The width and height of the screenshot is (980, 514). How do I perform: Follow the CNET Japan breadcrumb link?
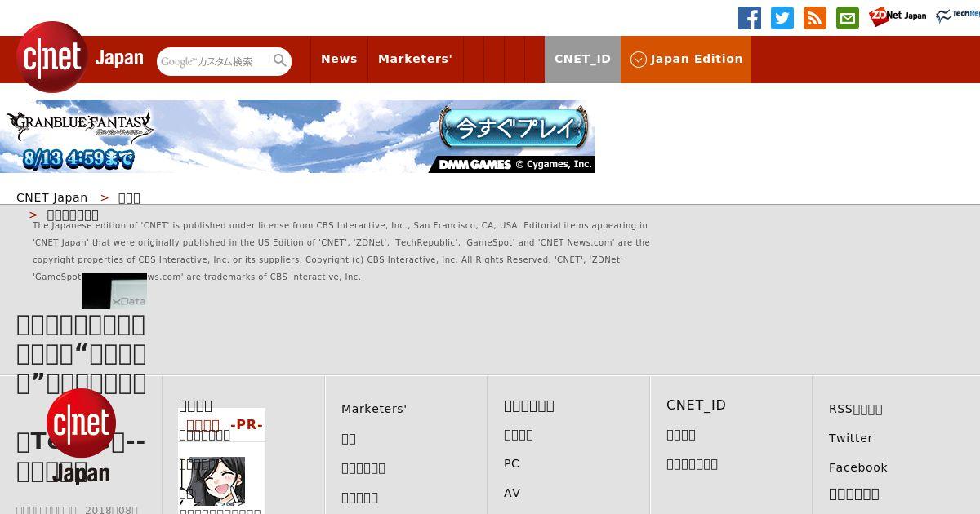click(52, 197)
